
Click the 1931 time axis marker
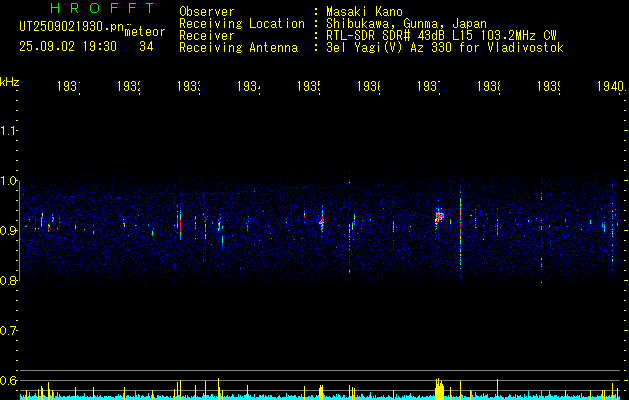[x=69, y=86]
